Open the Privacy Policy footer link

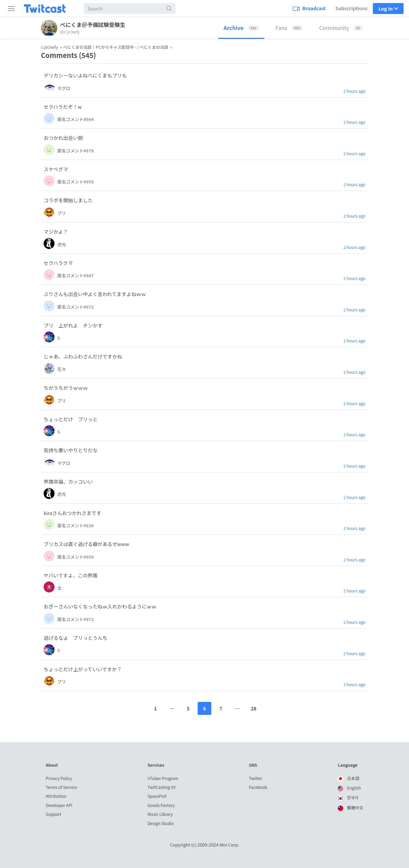tap(59, 778)
